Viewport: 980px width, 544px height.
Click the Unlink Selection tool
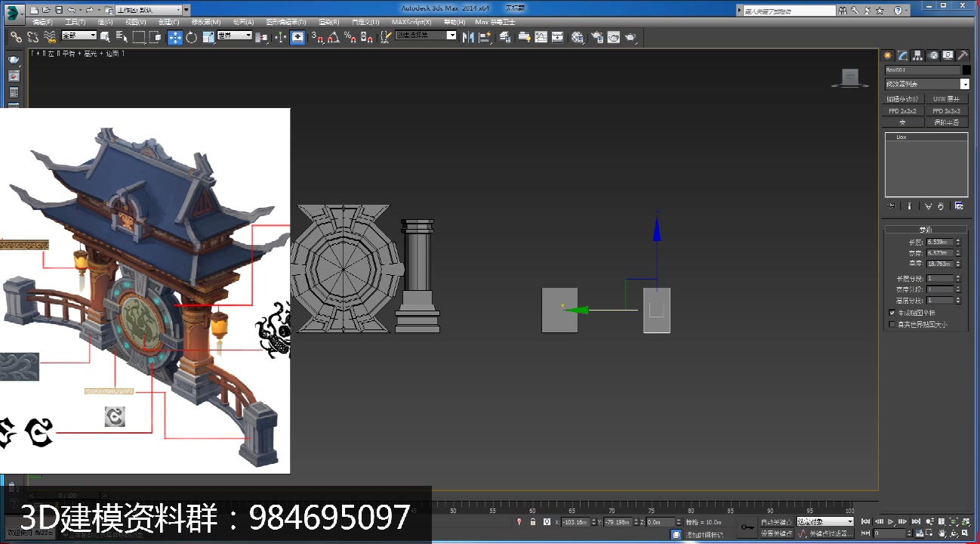[33, 36]
